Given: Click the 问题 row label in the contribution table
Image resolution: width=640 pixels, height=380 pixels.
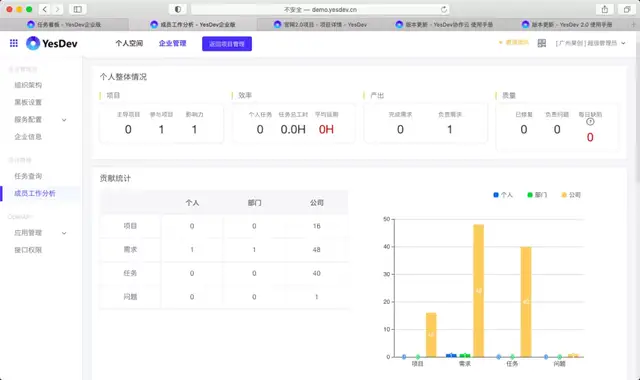Looking at the screenshot, I should coord(130,297).
